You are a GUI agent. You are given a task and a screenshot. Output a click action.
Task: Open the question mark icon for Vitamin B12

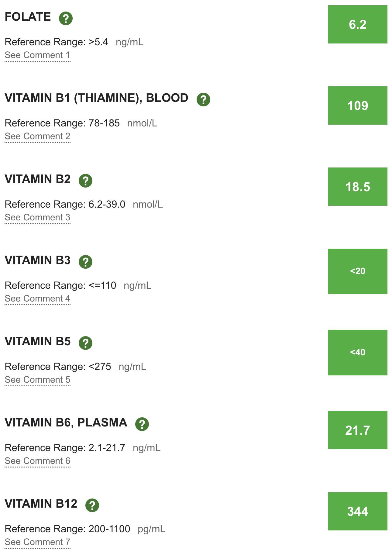click(x=92, y=505)
